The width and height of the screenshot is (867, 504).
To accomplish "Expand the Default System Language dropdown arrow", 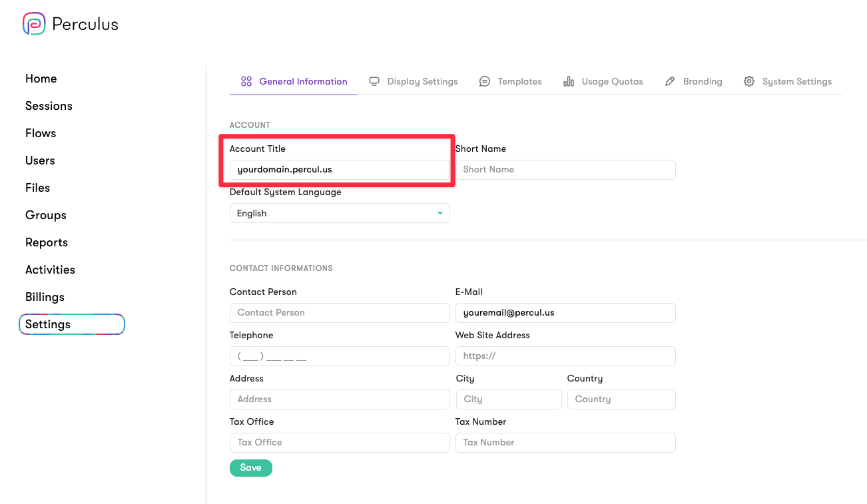I will [439, 213].
